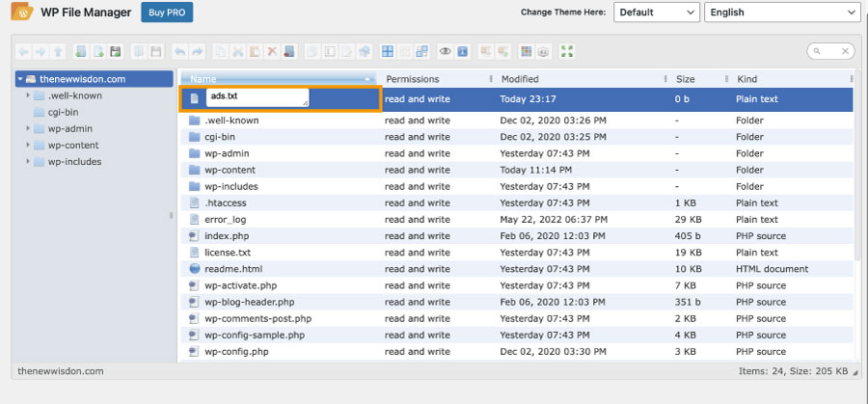Click the Invert selection icon
This screenshot has height=404, width=868.
tap(421, 51)
